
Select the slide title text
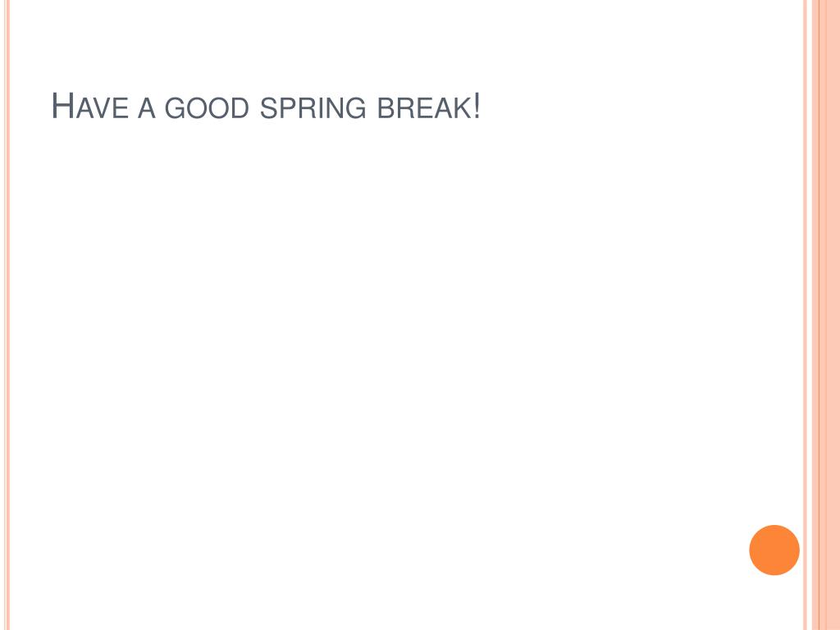coord(266,106)
